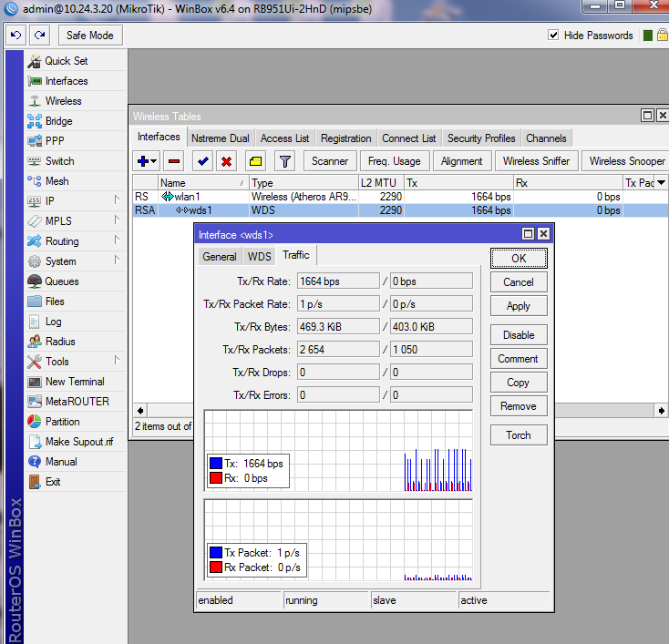Expand System submenu in sidebar
Screen dimensions: 669x644
click(117, 260)
